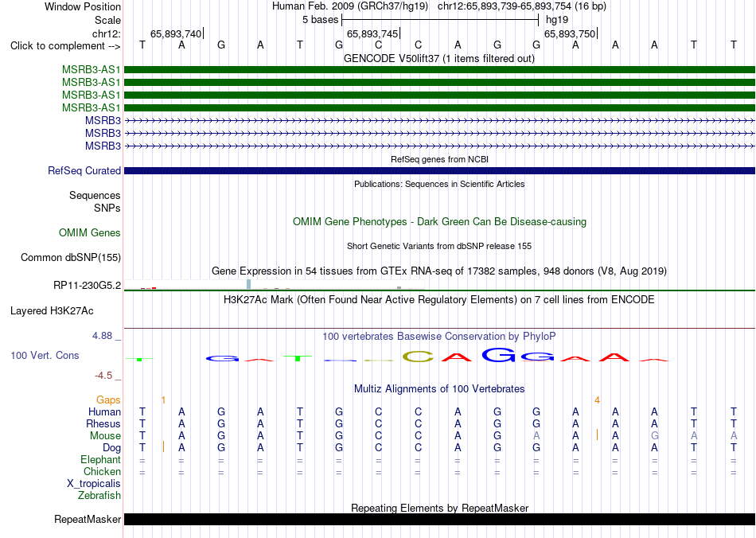This screenshot has width=756, height=538.
Task: Open the "OMIM Gene Phenotypes" green track title
Action: [439, 222]
